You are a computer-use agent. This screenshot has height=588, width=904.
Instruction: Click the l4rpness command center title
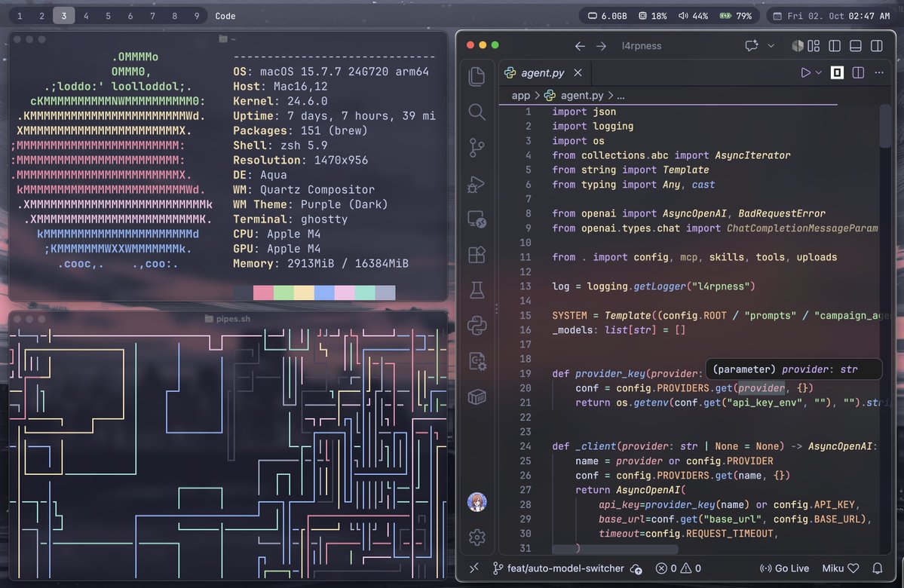641,46
